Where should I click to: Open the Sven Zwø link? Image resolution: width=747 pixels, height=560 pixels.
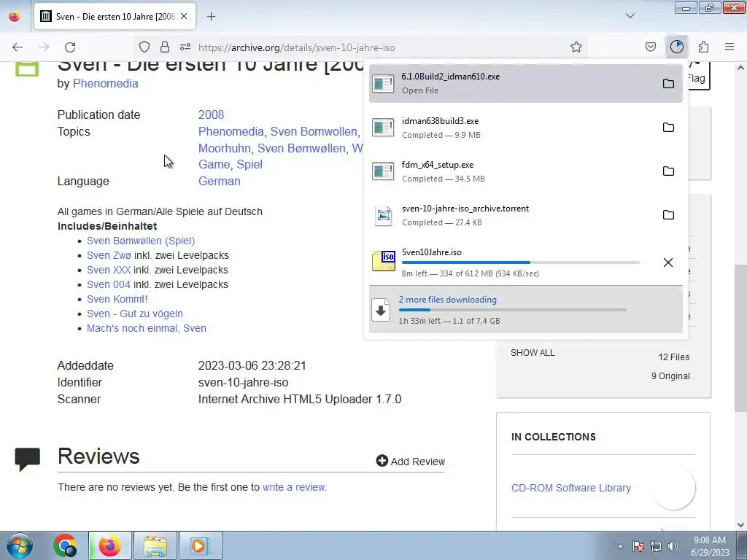click(109, 256)
